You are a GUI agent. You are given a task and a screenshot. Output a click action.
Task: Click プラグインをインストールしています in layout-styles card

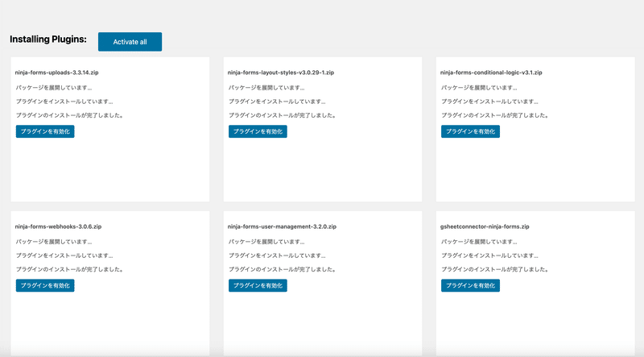[277, 102]
